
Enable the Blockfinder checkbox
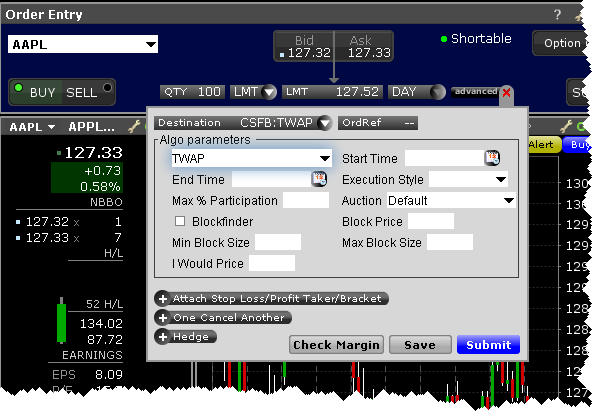(180, 221)
